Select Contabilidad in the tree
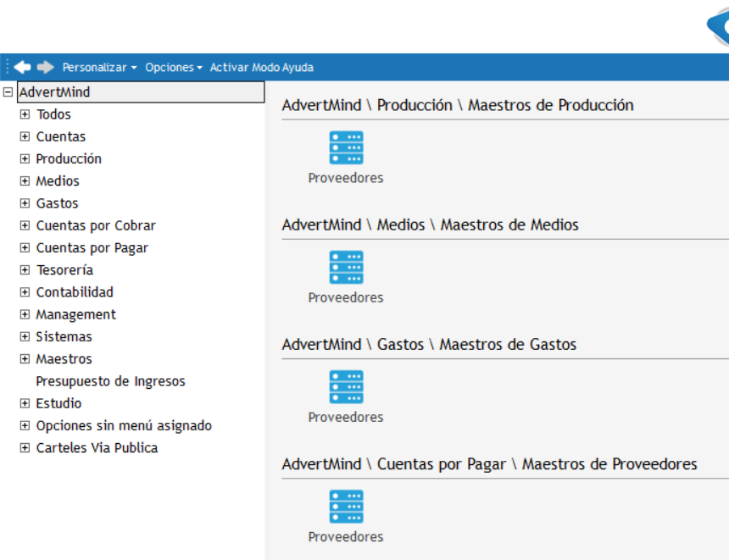The width and height of the screenshot is (729, 560). [x=75, y=292]
